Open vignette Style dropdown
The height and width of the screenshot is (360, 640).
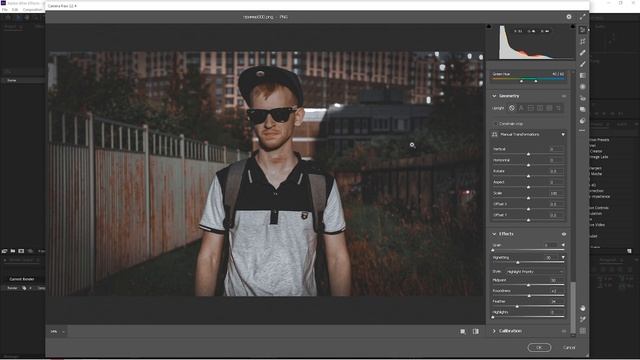tap(535, 271)
